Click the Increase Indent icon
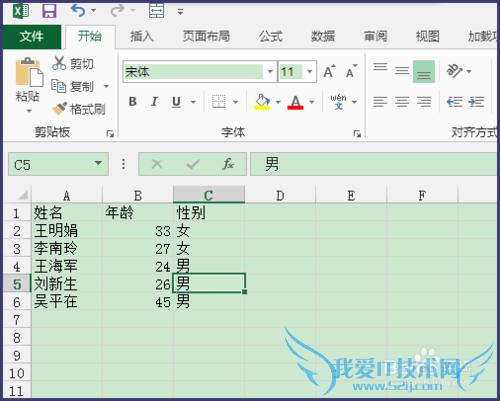This screenshot has height=401, width=500. [x=476, y=102]
